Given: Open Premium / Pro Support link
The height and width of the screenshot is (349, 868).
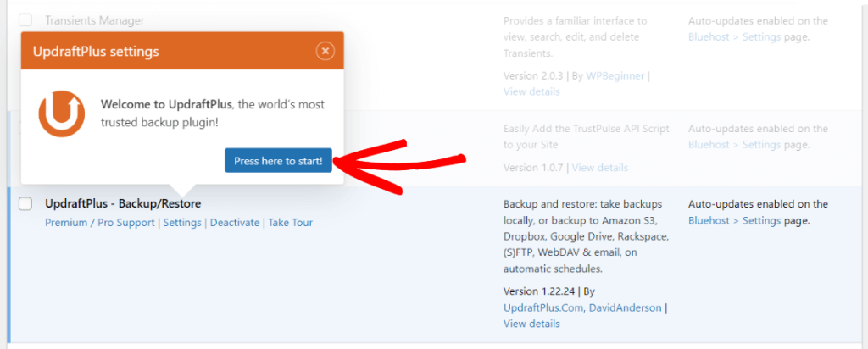Looking at the screenshot, I should (100, 223).
